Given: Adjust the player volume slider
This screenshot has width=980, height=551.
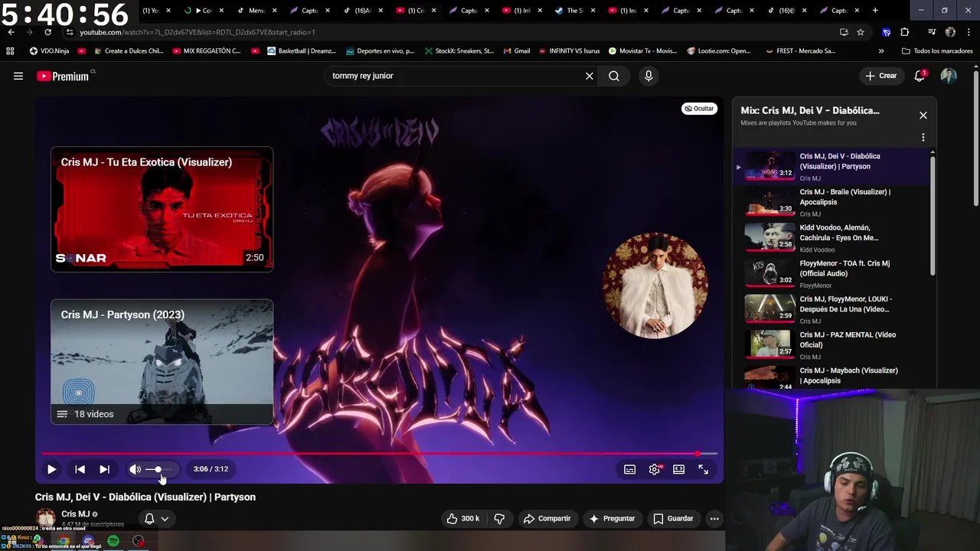Looking at the screenshot, I should click(158, 469).
